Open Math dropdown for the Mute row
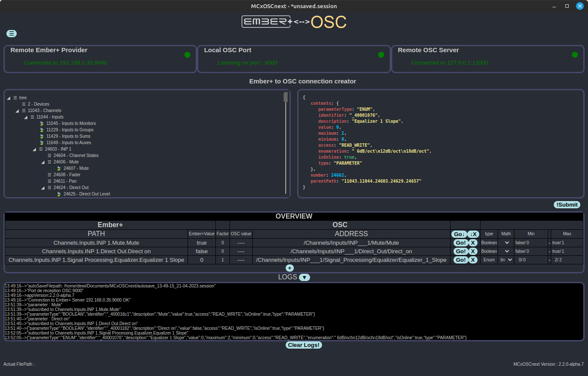This screenshot has height=376, width=588. pos(506,243)
